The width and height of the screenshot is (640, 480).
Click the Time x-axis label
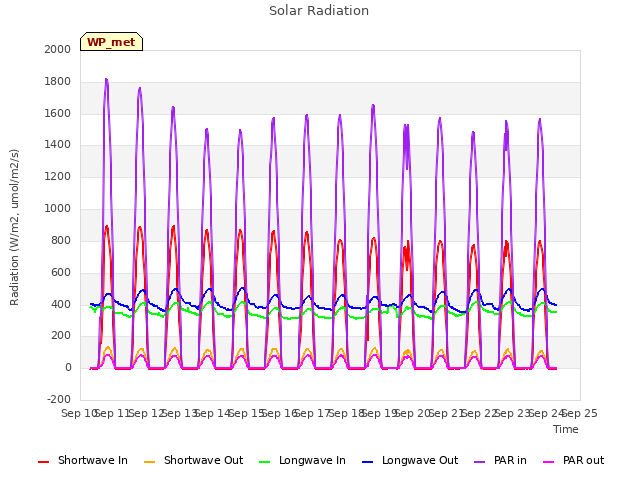coord(566,429)
